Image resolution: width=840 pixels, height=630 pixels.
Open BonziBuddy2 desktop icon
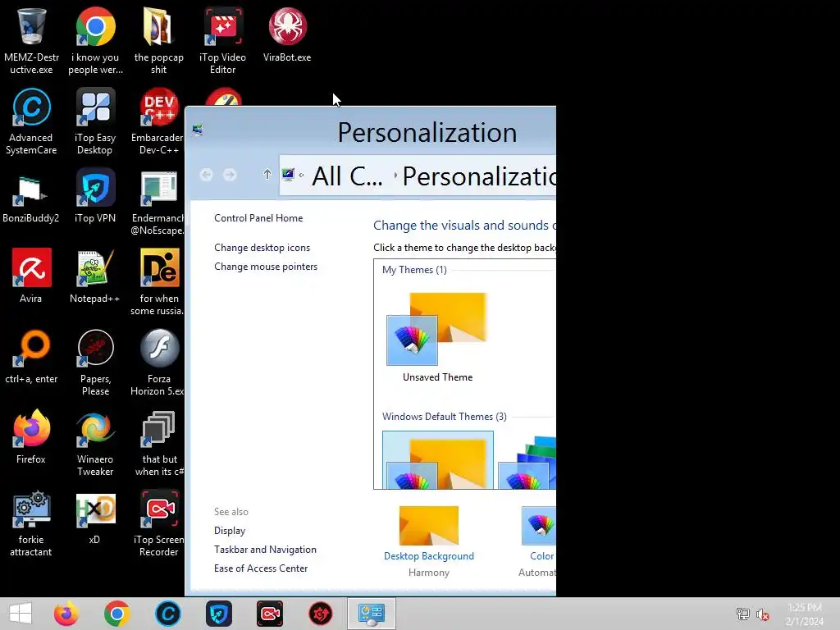(30, 197)
